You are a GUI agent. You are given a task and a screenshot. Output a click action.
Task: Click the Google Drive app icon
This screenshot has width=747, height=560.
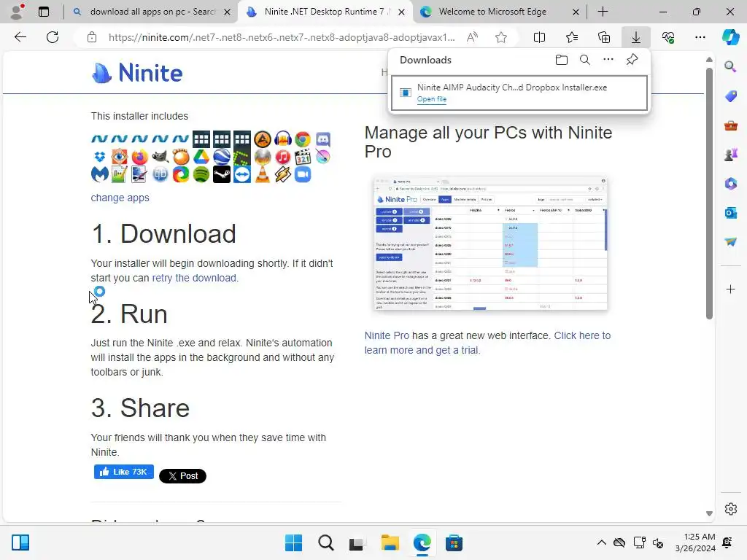(201, 157)
